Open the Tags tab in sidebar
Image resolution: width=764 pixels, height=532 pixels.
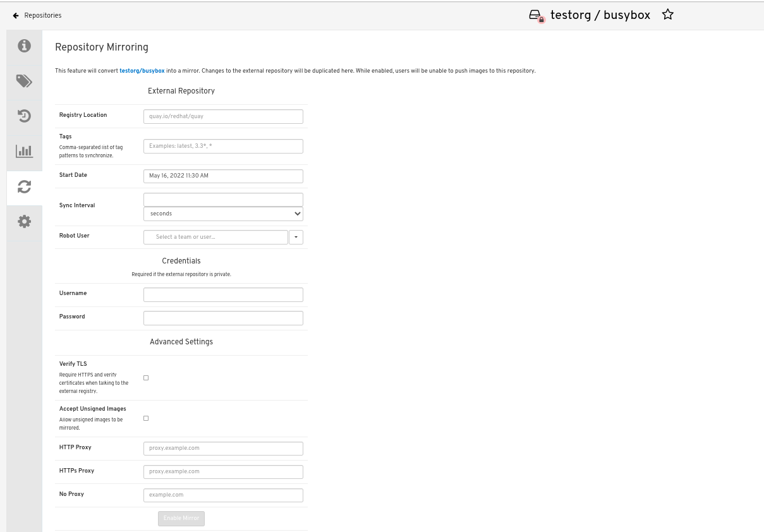click(24, 81)
